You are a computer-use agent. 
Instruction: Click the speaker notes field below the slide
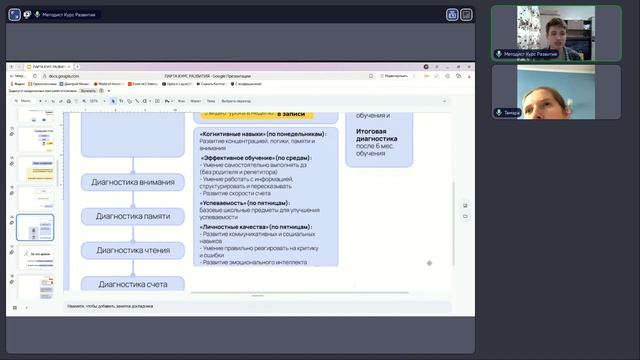[257, 306]
